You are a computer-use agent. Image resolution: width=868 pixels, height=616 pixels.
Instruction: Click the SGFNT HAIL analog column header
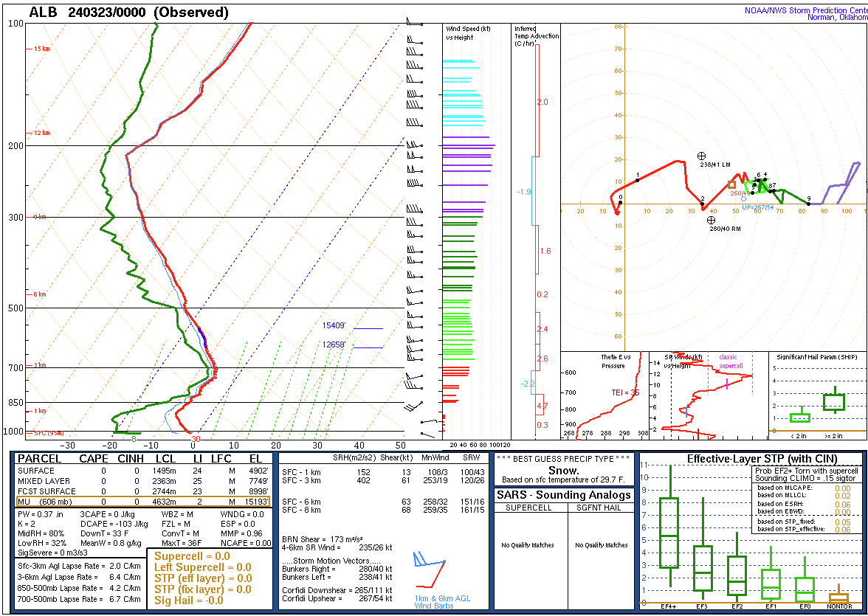pyautogui.click(x=601, y=508)
